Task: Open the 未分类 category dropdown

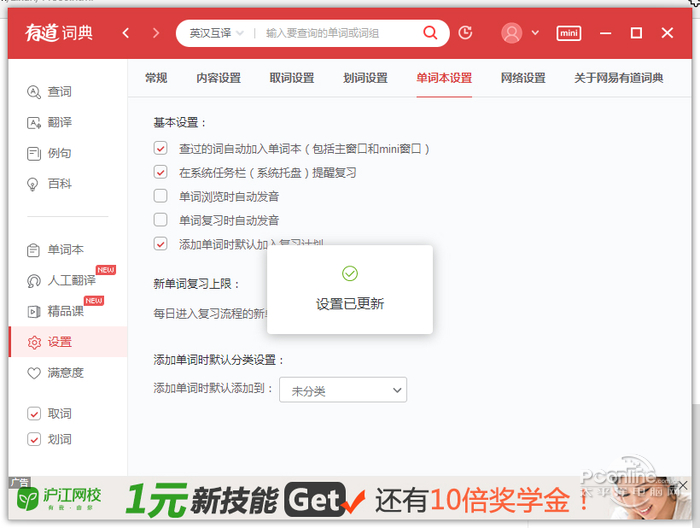Action: coord(343,390)
